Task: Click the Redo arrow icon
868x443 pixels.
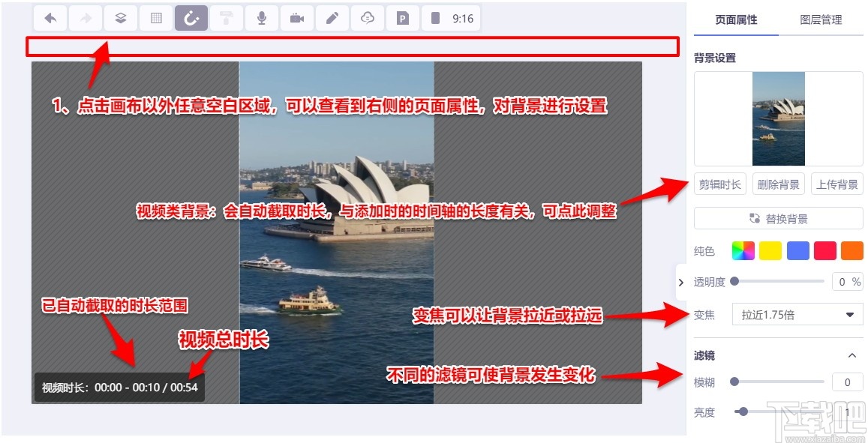Action: coord(85,17)
